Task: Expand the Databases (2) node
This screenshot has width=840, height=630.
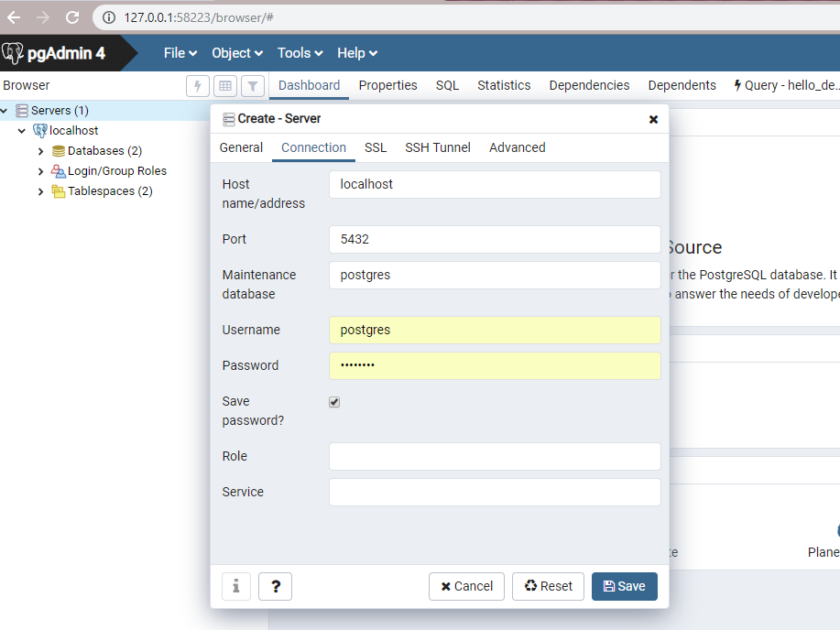Action: point(40,151)
